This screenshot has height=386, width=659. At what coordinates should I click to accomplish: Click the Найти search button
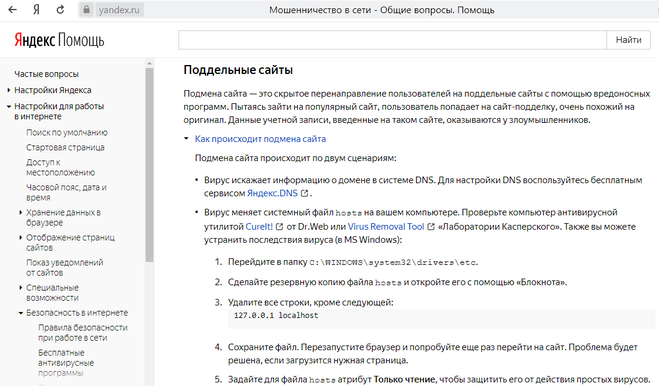[x=628, y=40]
